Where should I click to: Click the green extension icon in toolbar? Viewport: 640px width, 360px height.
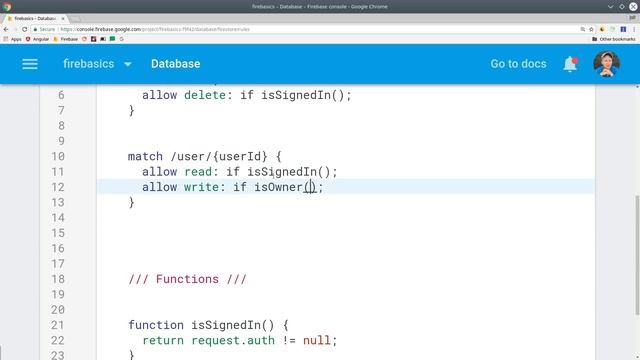coord(612,29)
